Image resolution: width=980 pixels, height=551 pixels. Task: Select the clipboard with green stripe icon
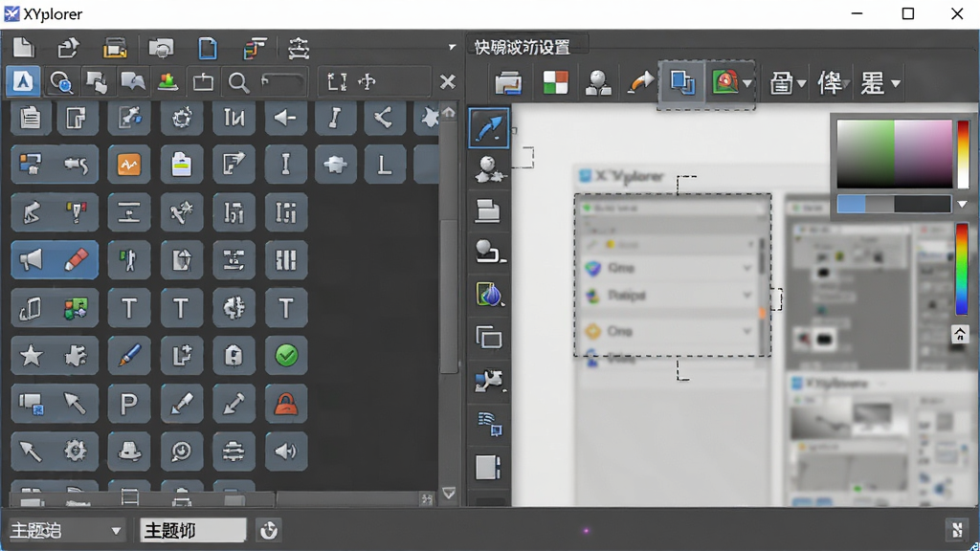[x=181, y=165]
